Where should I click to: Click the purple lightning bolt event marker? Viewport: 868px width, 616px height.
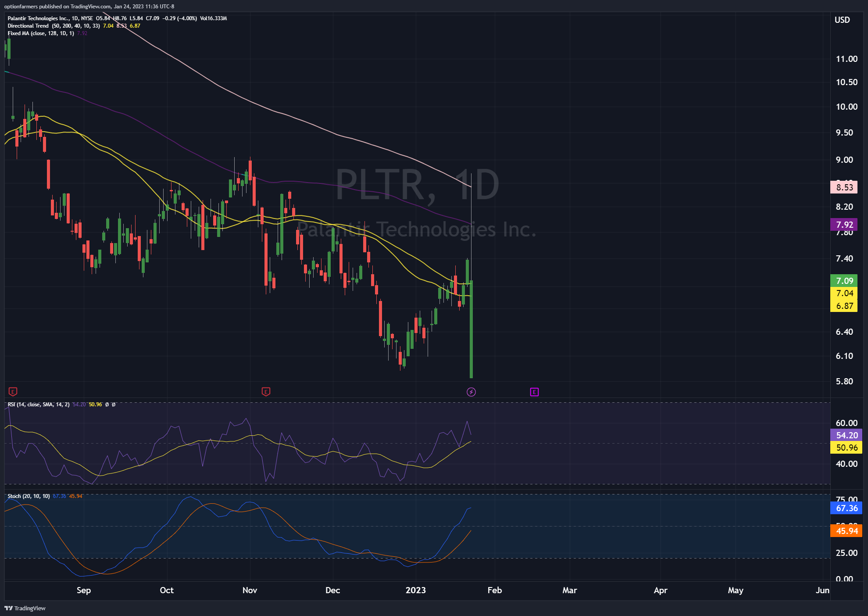(471, 392)
